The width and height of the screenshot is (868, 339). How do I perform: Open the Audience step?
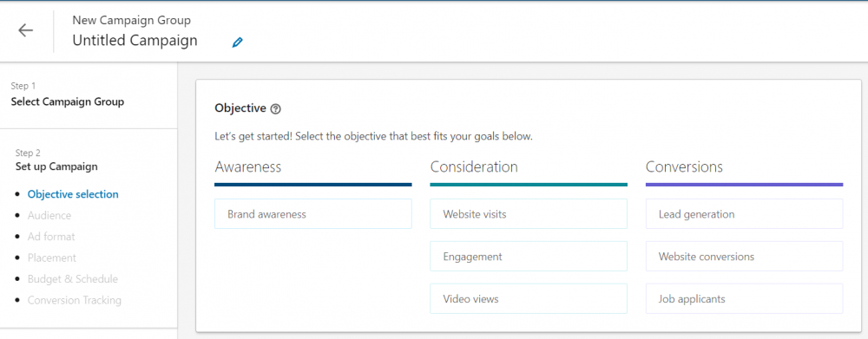[x=49, y=216]
